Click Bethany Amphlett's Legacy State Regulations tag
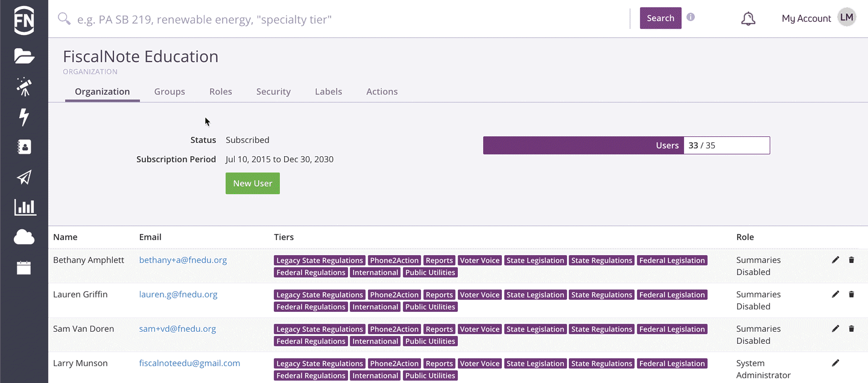Image resolution: width=868 pixels, height=383 pixels. (x=320, y=261)
